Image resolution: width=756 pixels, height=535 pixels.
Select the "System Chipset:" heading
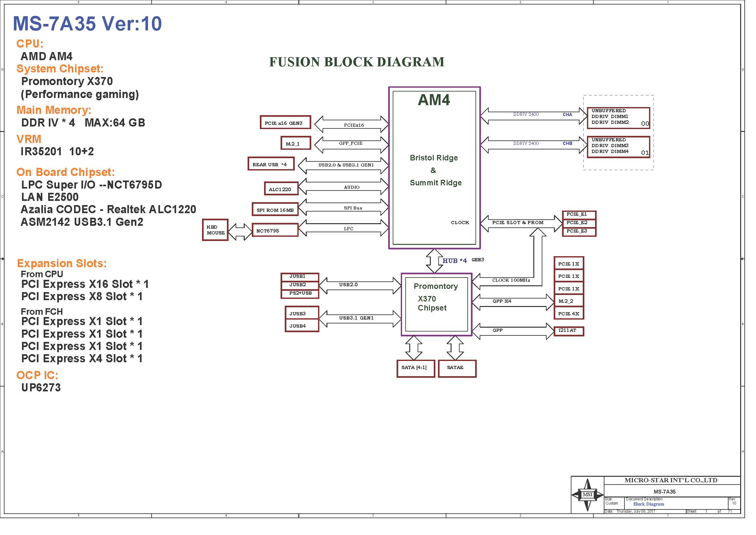(60, 69)
